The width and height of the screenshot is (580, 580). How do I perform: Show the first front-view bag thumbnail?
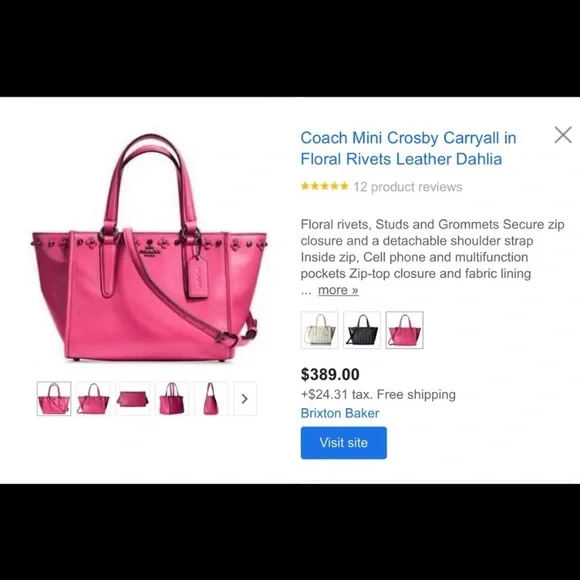(x=54, y=399)
